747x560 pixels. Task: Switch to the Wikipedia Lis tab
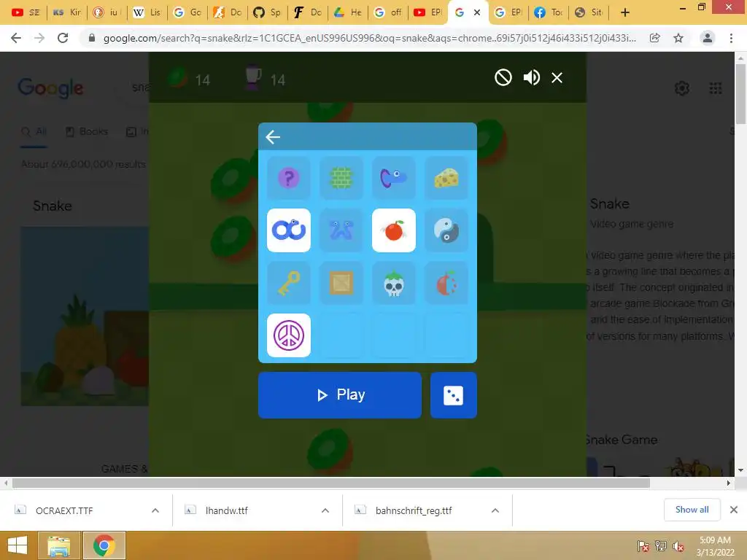pos(146,12)
